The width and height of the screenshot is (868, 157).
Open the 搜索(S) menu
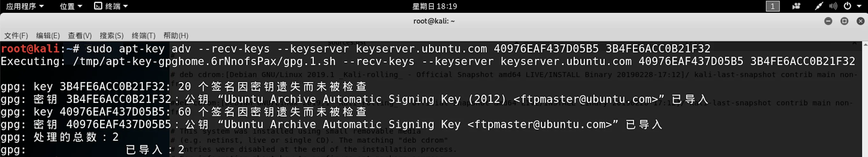(112, 35)
